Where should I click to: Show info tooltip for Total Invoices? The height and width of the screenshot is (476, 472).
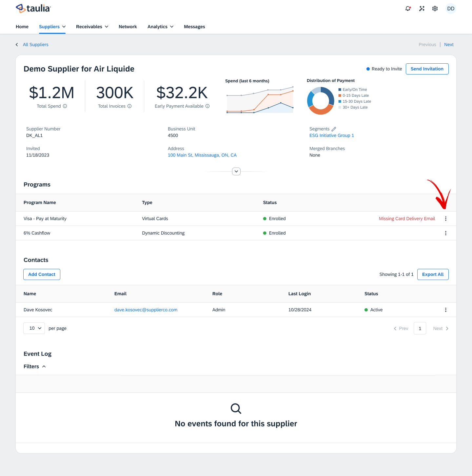[x=129, y=106]
